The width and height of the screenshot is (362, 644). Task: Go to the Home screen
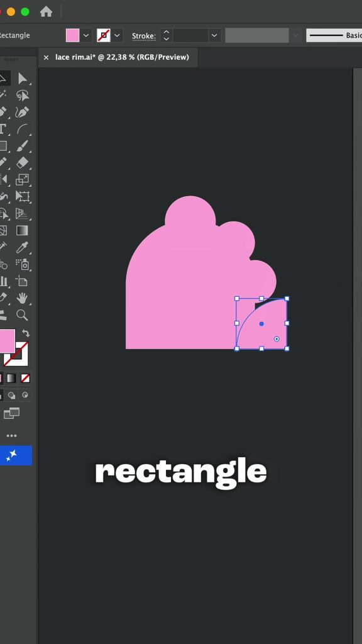click(x=46, y=11)
